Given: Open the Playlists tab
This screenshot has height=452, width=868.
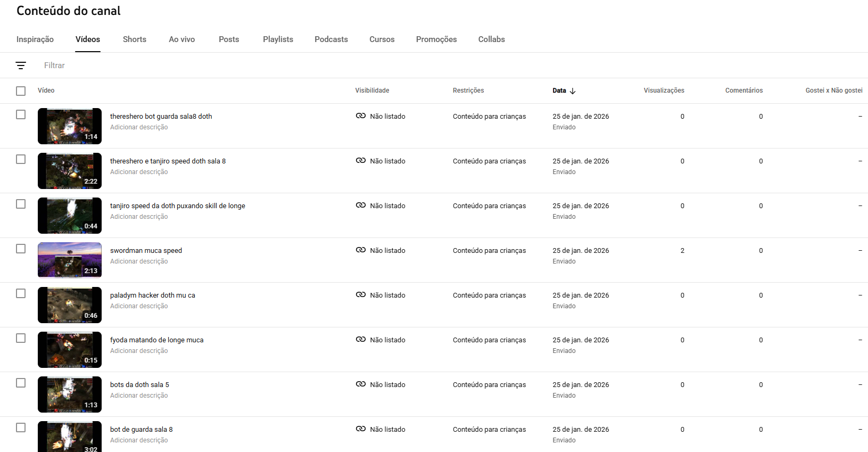Looking at the screenshot, I should pos(278,39).
